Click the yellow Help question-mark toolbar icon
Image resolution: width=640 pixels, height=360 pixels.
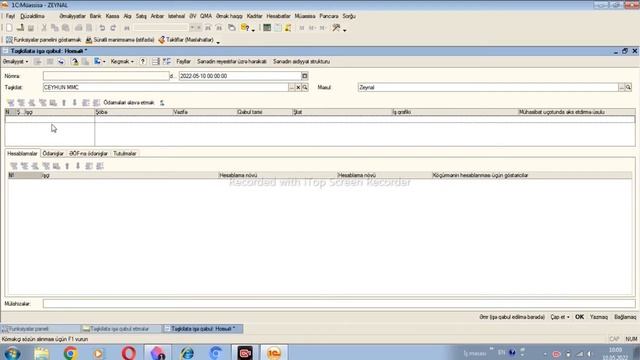[x=245, y=28]
